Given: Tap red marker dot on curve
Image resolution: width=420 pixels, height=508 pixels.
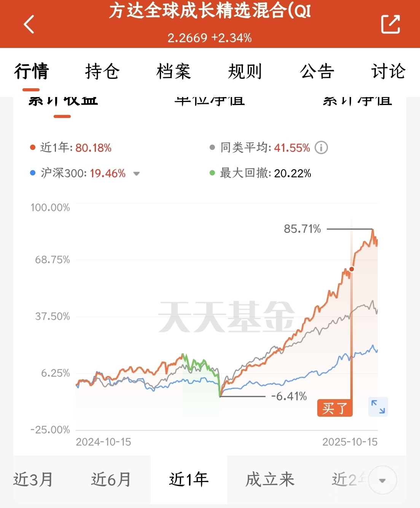Looking at the screenshot, I should [x=352, y=269].
